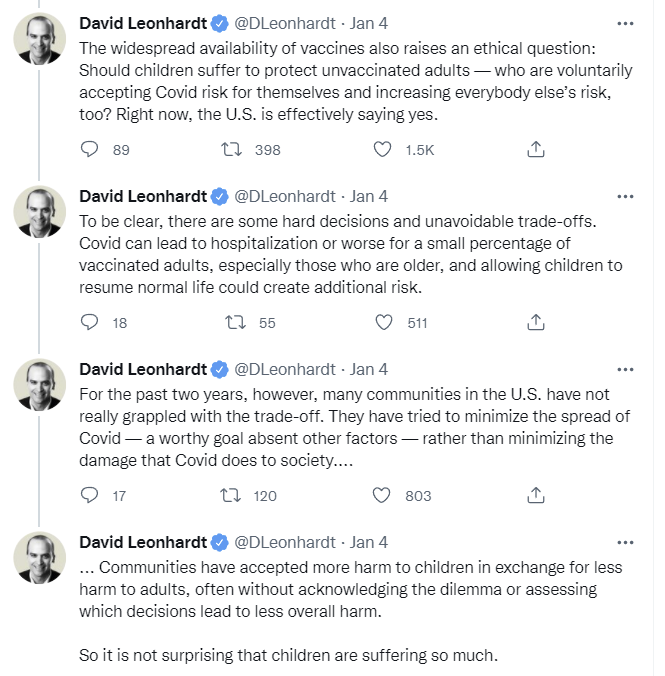Click the profile photo on the last tweet
Image resolution: width=665 pixels, height=676 pixels.
point(39,558)
